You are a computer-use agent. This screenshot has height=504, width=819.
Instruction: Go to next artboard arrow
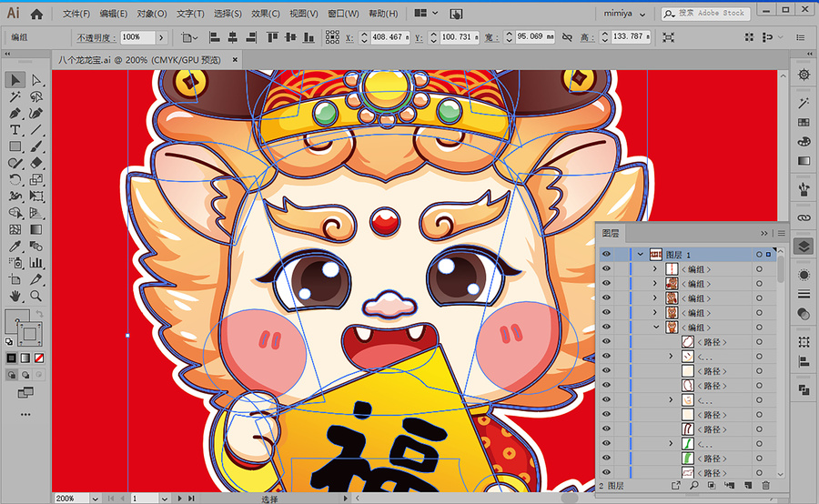coord(179,499)
